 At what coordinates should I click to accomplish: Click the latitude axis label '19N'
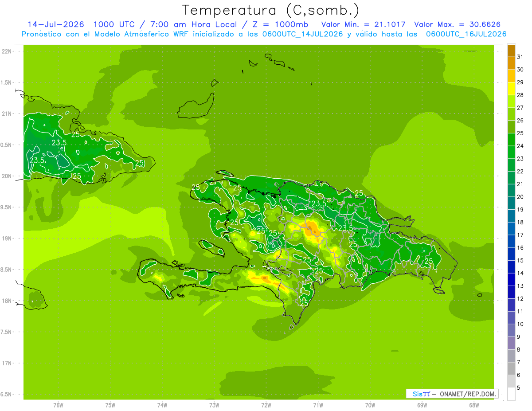coord(8,239)
